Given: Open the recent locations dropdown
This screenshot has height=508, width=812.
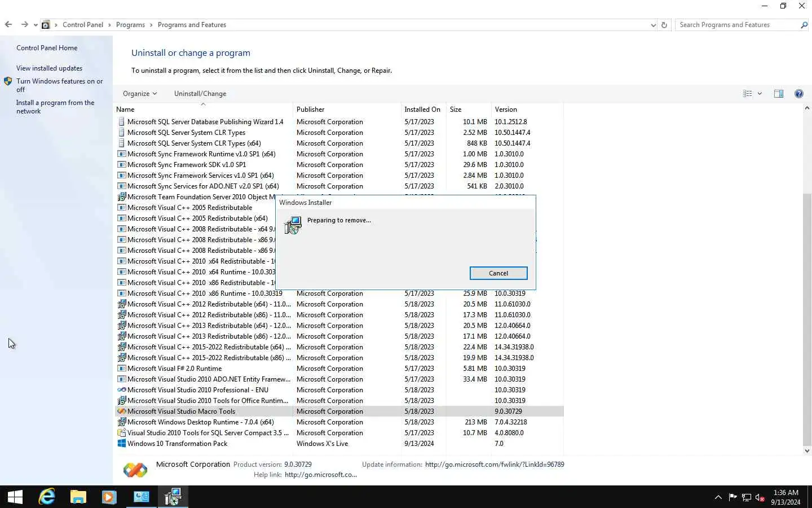Looking at the screenshot, I should [x=36, y=25].
